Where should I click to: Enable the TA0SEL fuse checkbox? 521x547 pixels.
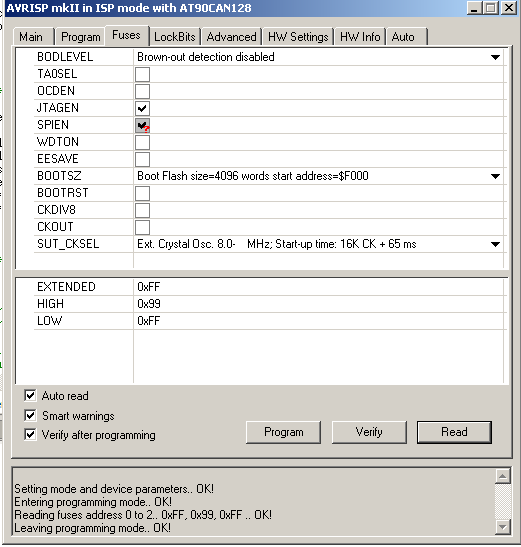pyautogui.click(x=142, y=74)
